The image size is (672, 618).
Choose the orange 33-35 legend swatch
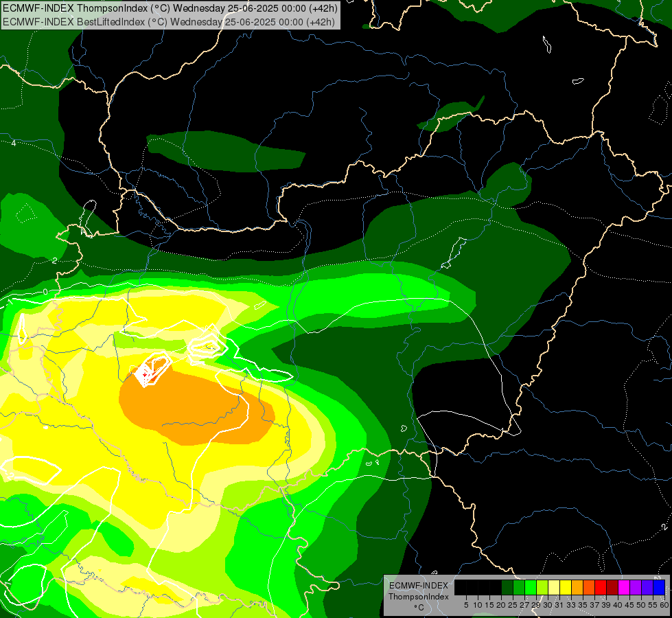pyautogui.click(x=577, y=587)
